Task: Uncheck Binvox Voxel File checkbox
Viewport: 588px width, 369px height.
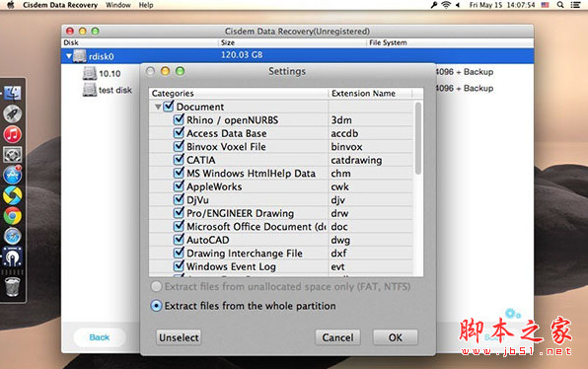Action: click(x=180, y=146)
